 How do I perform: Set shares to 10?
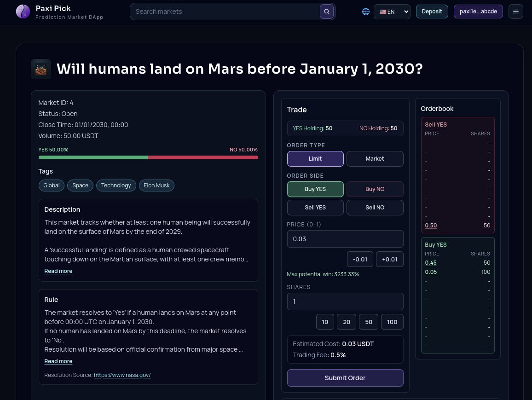coord(325,322)
